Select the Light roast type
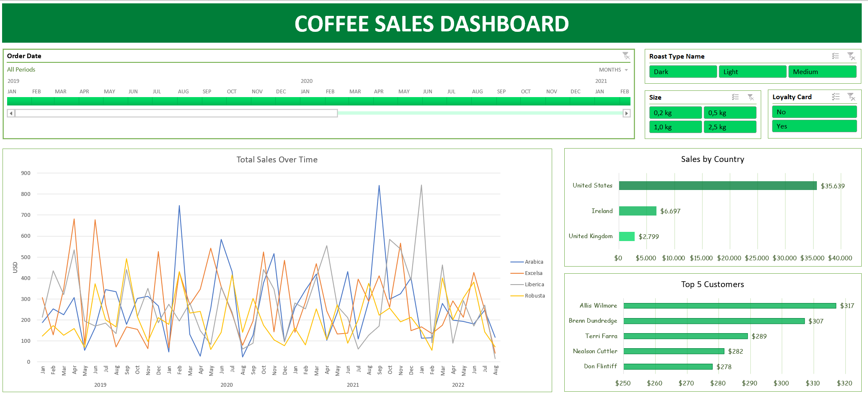Image resolution: width=868 pixels, height=398 pixels. coord(752,72)
